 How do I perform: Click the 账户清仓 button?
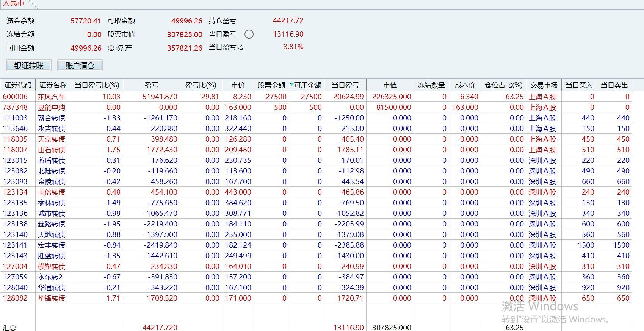tap(80, 66)
